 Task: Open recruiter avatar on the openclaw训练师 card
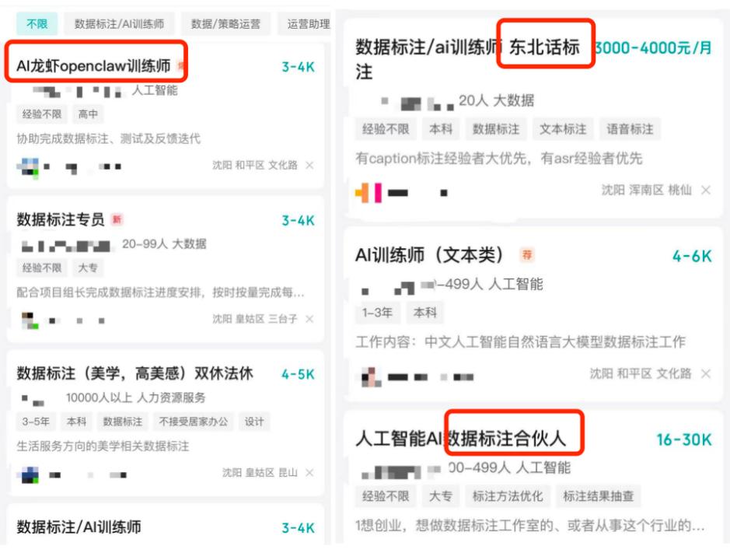pyautogui.click(x=29, y=167)
